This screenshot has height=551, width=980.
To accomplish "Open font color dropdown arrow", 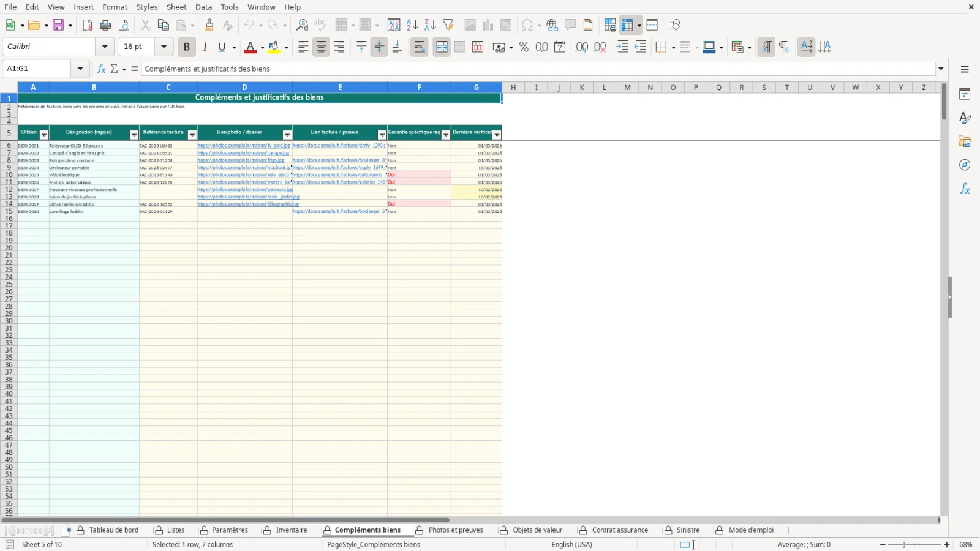I will coord(262,47).
